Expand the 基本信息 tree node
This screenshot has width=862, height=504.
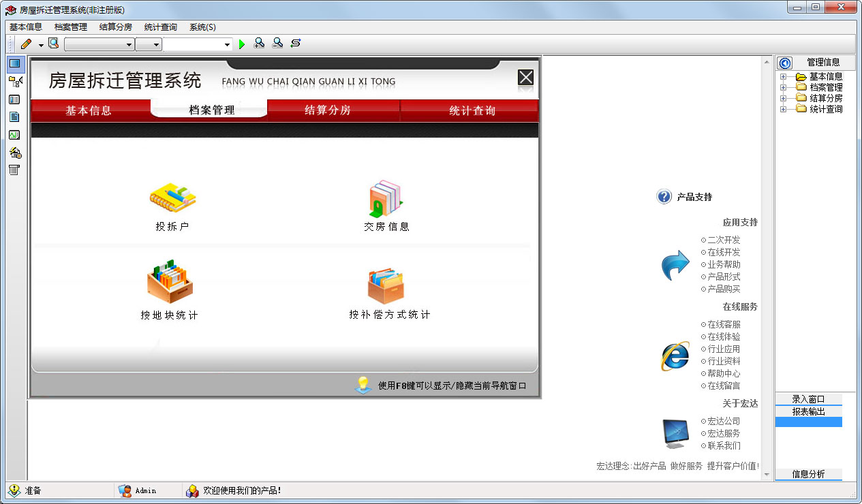point(784,77)
